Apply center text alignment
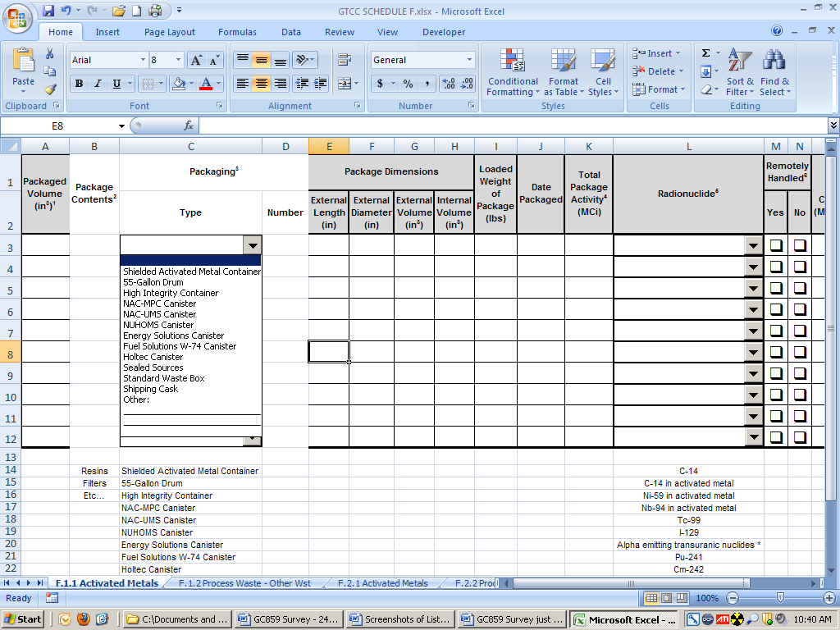840x630 pixels. [261, 84]
